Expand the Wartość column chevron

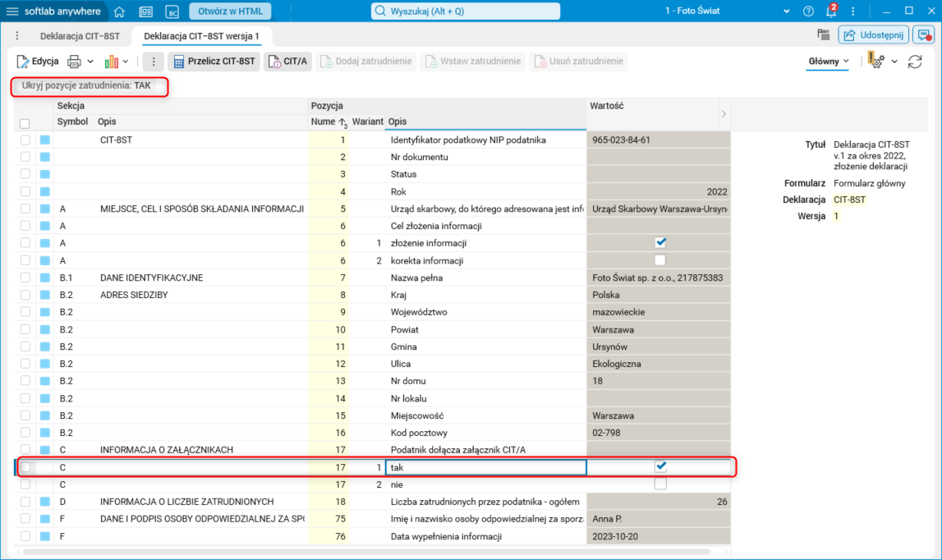pos(724,113)
